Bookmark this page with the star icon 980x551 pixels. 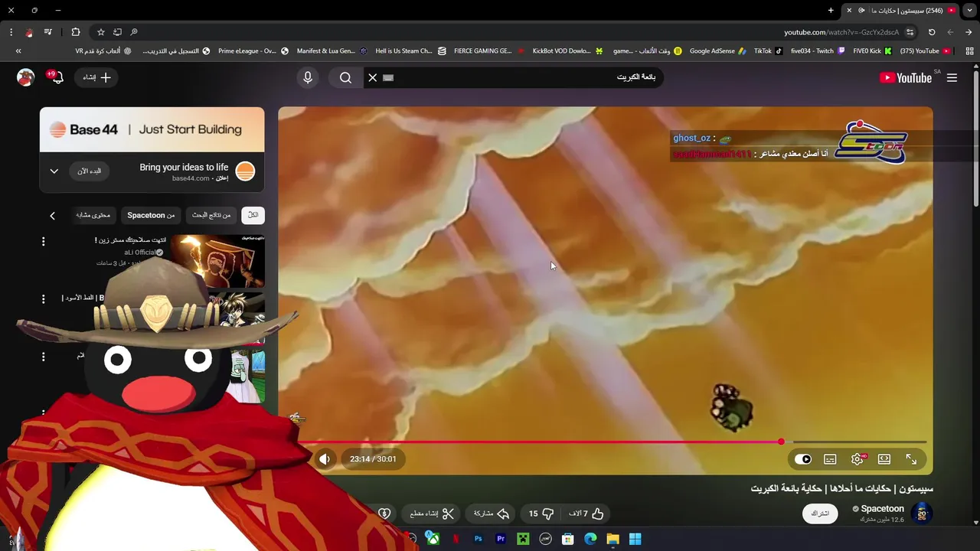(100, 32)
